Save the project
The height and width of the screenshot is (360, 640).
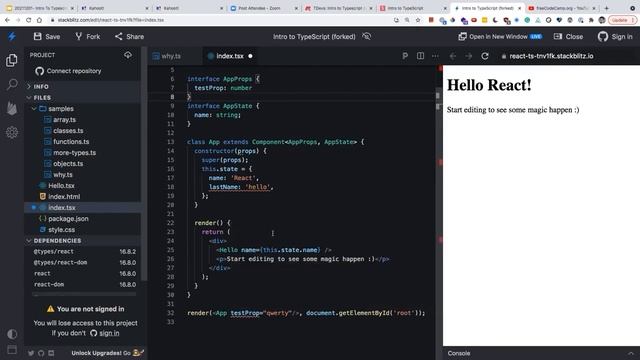click(x=47, y=36)
